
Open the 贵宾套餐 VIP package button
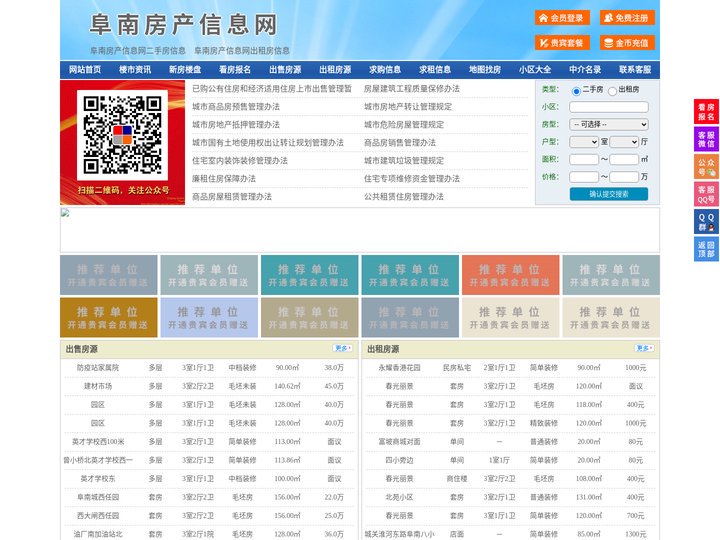562,43
